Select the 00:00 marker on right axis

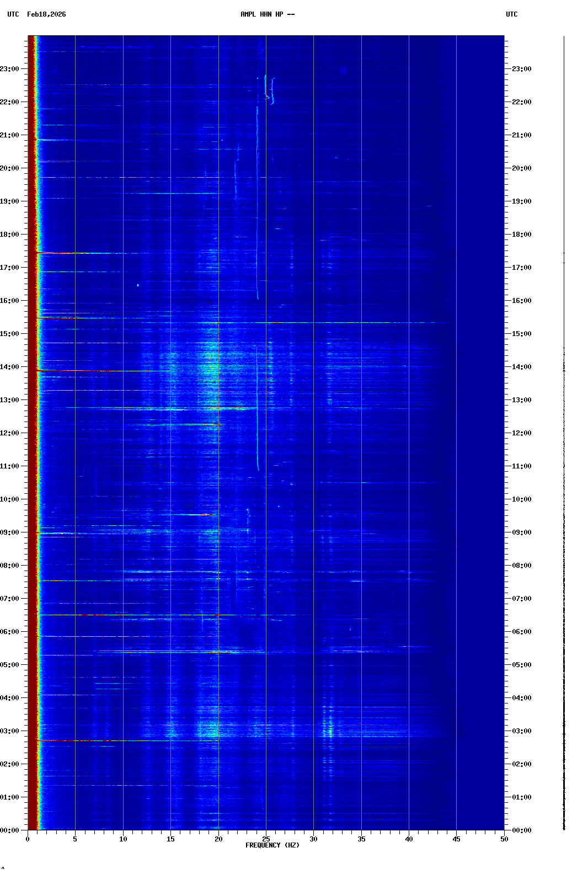tap(521, 830)
